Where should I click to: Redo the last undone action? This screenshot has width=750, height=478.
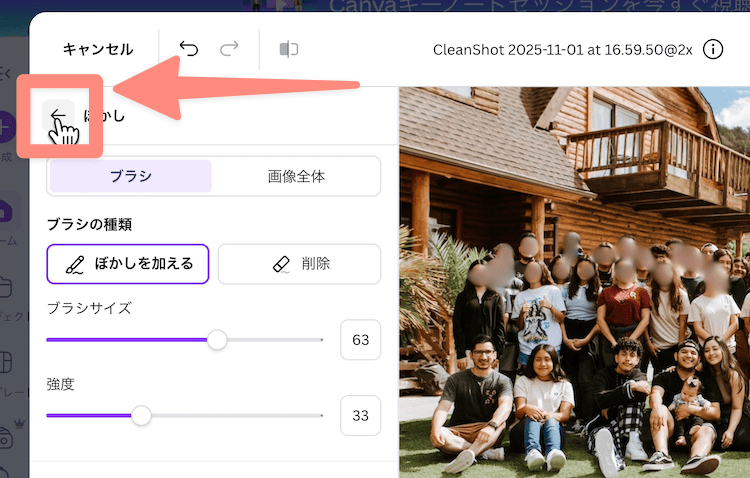click(x=229, y=49)
